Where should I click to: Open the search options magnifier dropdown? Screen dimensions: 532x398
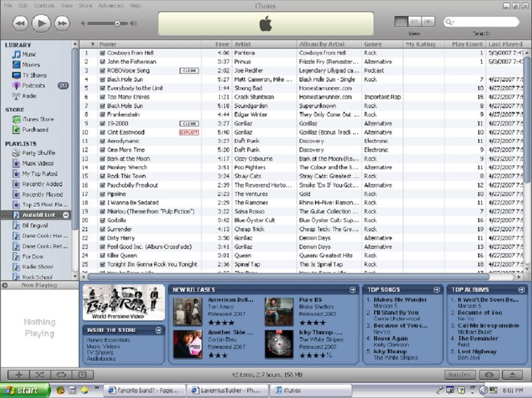pyautogui.click(x=450, y=22)
